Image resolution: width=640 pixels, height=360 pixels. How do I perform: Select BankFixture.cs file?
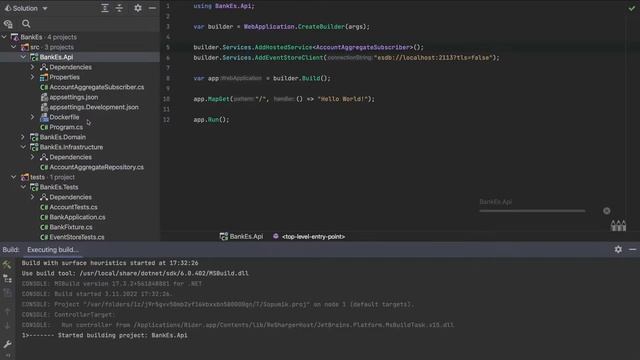point(71,227)
